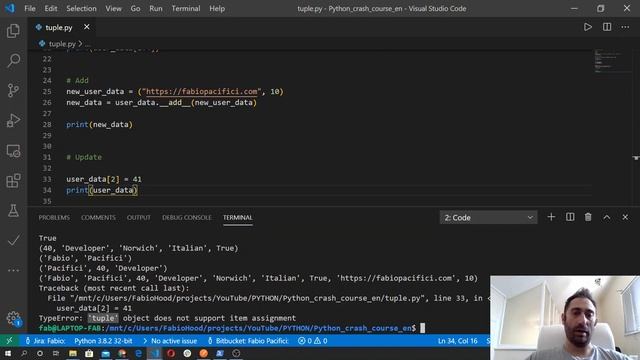Screen dimensions: 640x360
Task: Open the Run and Debug view
Action: coord(13,120)
